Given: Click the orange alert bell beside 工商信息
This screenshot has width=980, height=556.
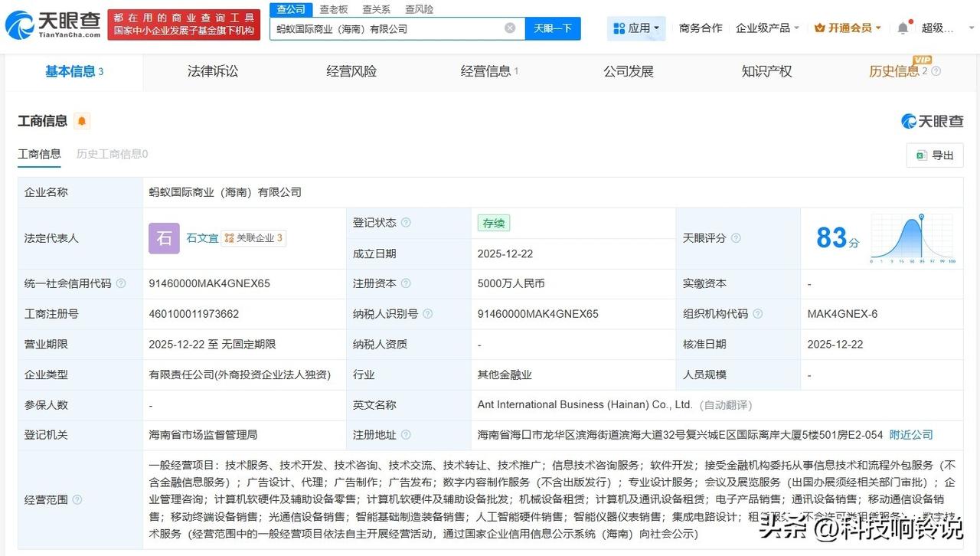Looking at the screenshot, I should pos(82,121).
